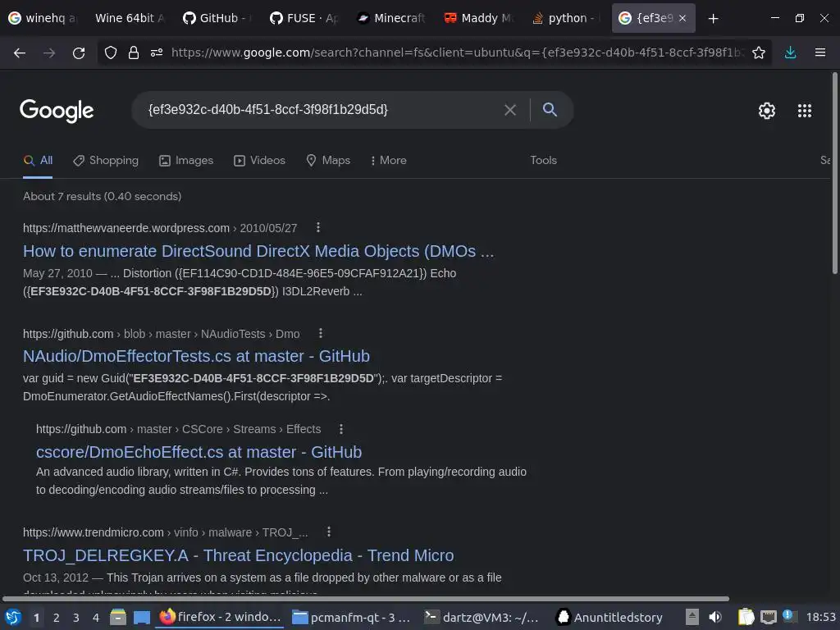This screenshot has width=840, height=630.
Task: Open the tracking protection shield icon
Action: [111, 52]
